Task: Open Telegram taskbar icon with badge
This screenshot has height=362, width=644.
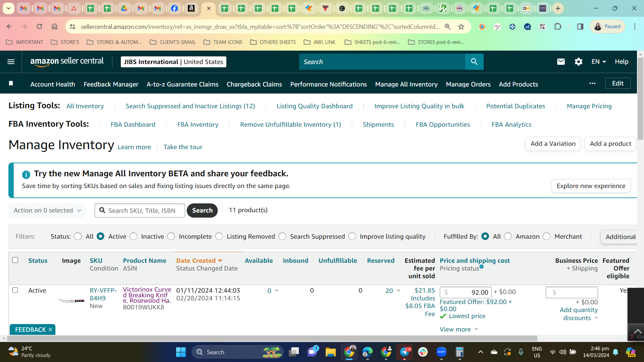Action: (x=405, y=352)
